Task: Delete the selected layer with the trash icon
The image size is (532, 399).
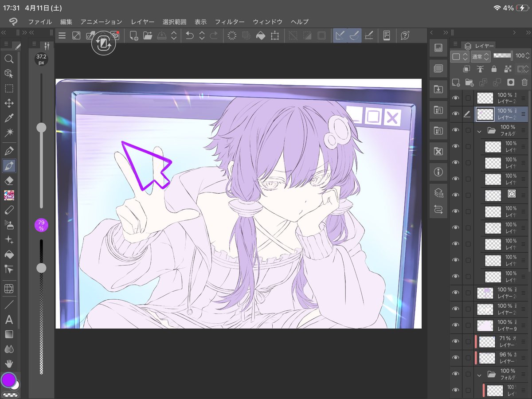Action: [525, 82]
